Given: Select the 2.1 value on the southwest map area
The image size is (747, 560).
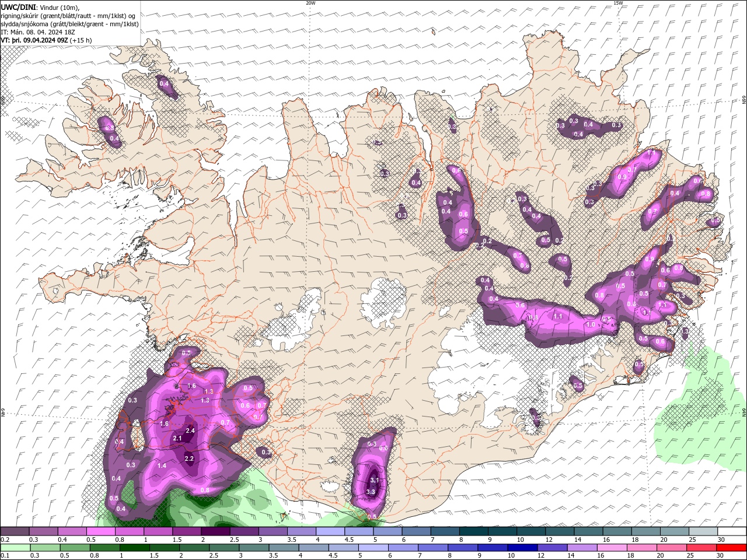Looking at the screenshot, I should pyautogui.click(x=177, y=438).
